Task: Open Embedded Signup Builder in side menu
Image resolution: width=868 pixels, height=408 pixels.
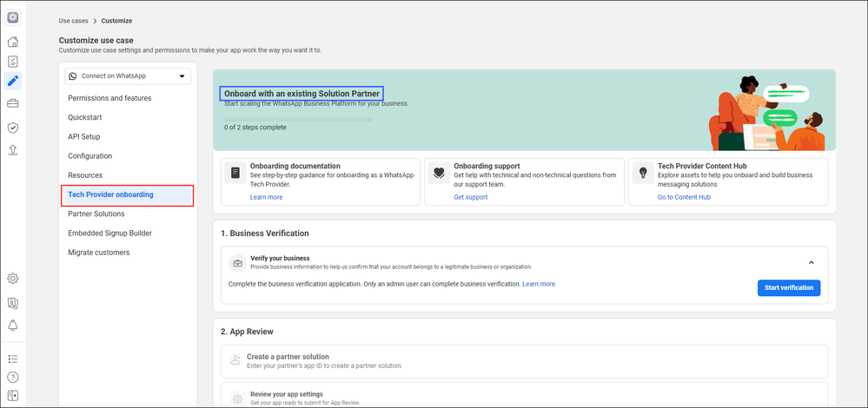Action: 110,234
